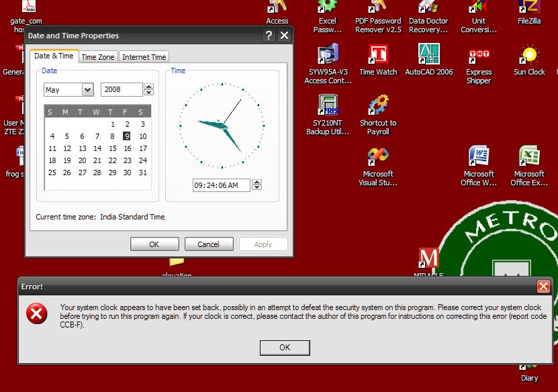Launch Excel Password desktop icon
Viewport: 558px width, 392px height.
328,16
